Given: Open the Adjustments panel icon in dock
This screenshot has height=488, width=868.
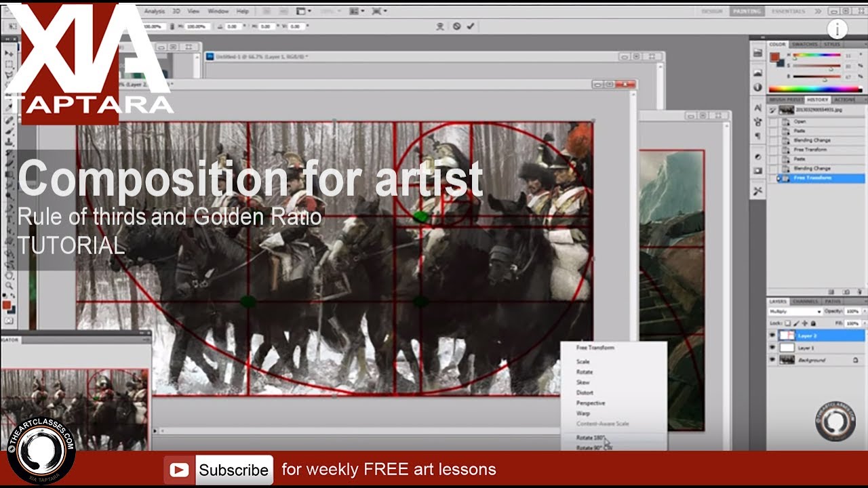Looking at the screenshot, I should click(x=757, y=157).
